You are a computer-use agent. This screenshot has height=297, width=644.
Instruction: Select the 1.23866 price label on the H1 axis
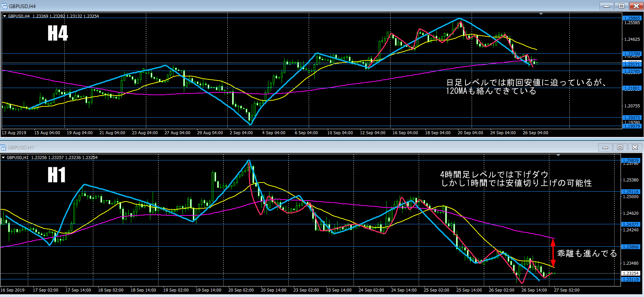point(631,247)
